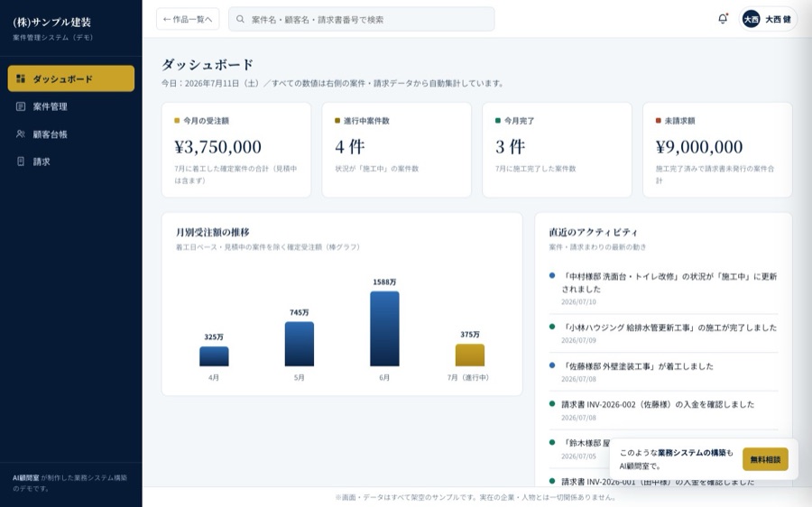Image resolution: width=812 pixels, height=507 pixels.
Task: Focus the 案件名・顧客名 search field
Action: click(x=362, y=19)
